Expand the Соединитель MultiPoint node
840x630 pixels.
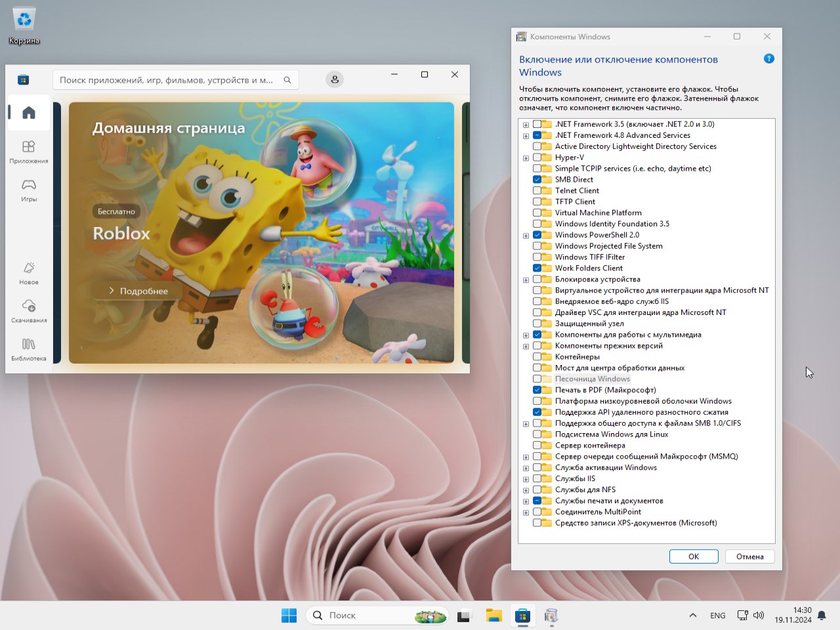526,513
